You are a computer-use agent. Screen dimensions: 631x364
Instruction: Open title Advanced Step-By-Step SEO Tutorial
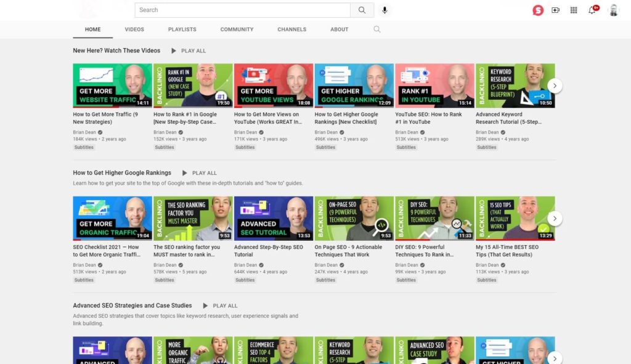(x=269, y=251)
